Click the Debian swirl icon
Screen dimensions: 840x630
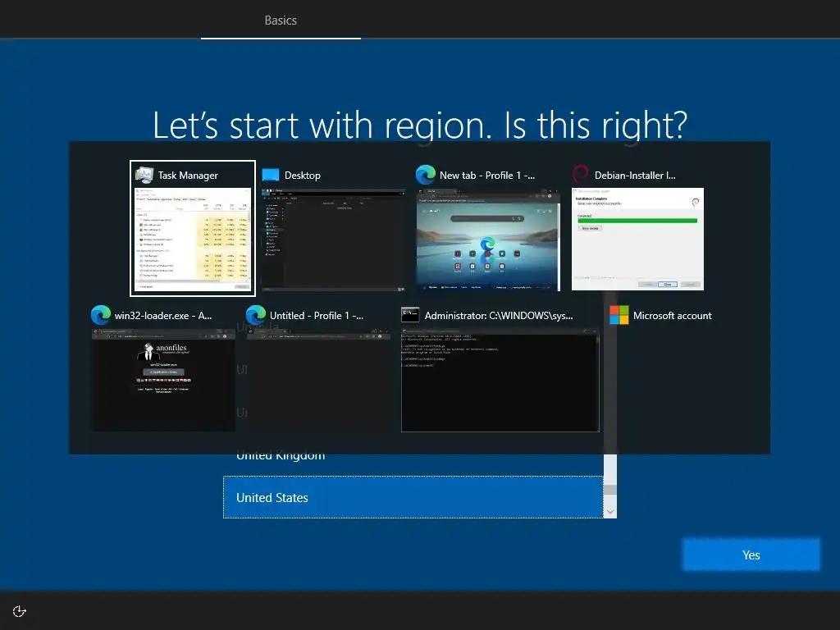coord(581,176)
